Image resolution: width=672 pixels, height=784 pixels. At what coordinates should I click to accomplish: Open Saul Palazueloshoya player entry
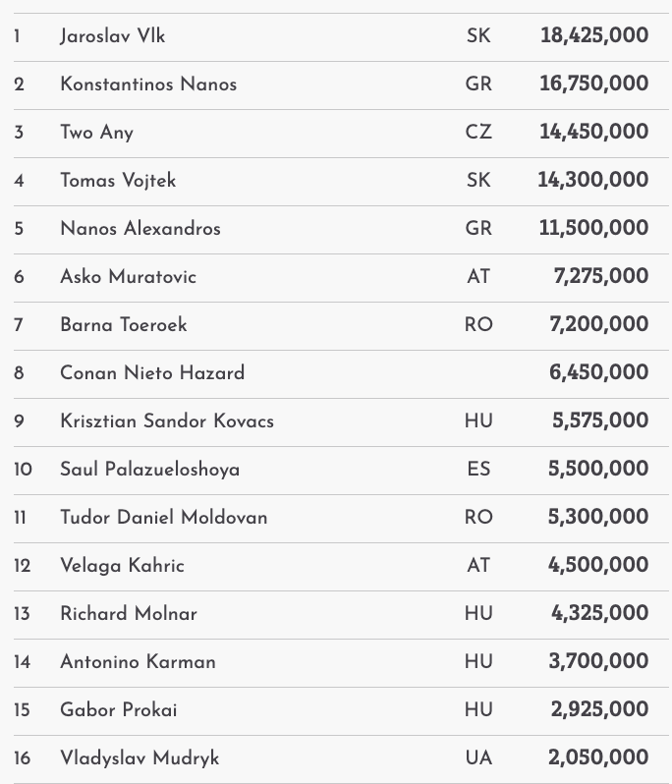pos(150,470)
